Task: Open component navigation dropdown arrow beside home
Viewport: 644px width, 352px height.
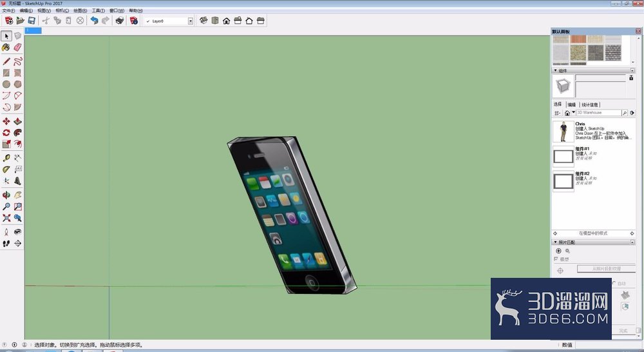Action: [573, 112]
